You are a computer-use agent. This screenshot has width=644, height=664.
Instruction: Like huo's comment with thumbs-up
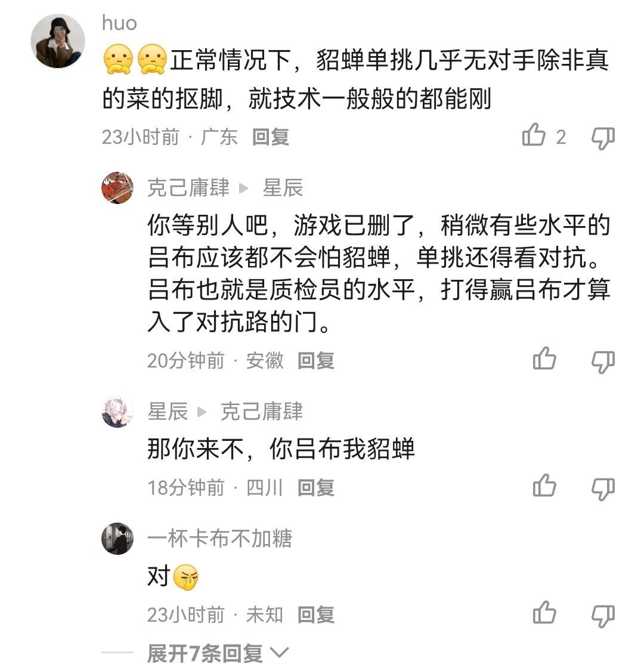pos(534,137)
